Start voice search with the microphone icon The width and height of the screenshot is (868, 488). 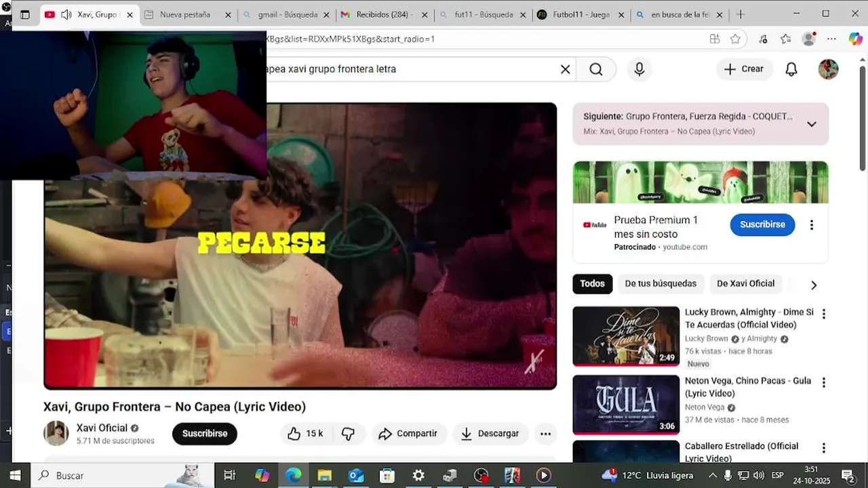(x=639, y=69)
